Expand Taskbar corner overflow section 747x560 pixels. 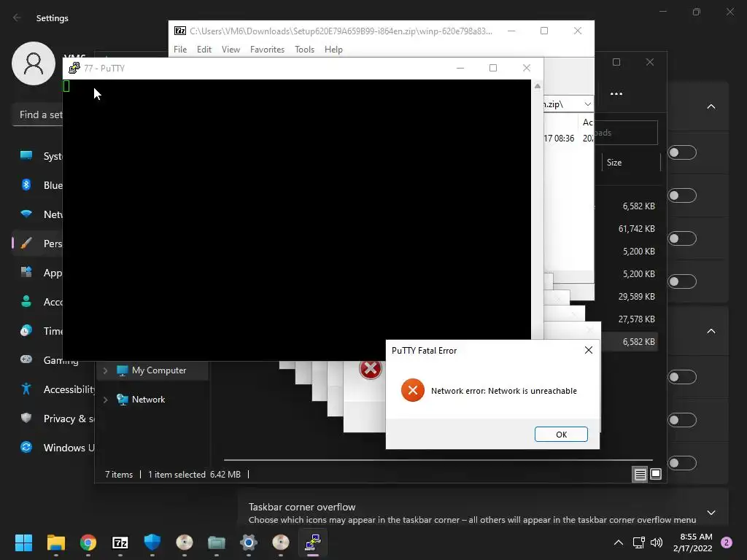711,513
